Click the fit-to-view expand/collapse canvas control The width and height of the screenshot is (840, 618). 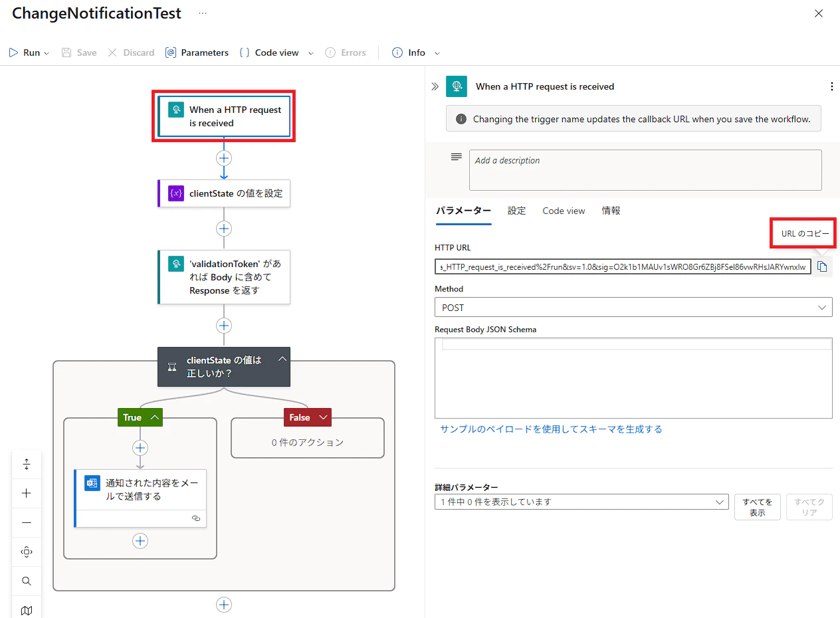27,464
